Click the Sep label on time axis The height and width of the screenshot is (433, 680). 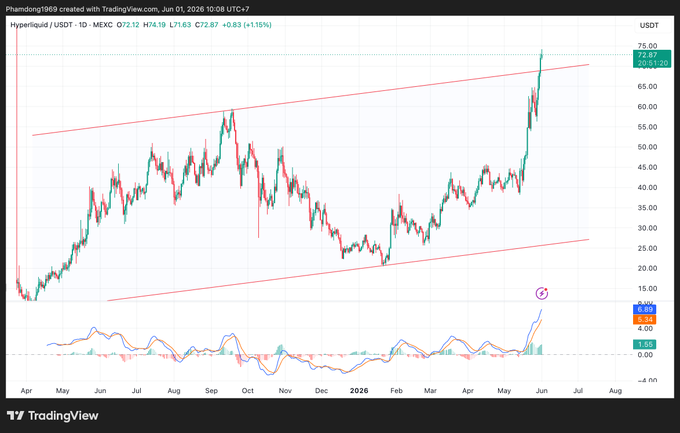click(x=211, y=390)
